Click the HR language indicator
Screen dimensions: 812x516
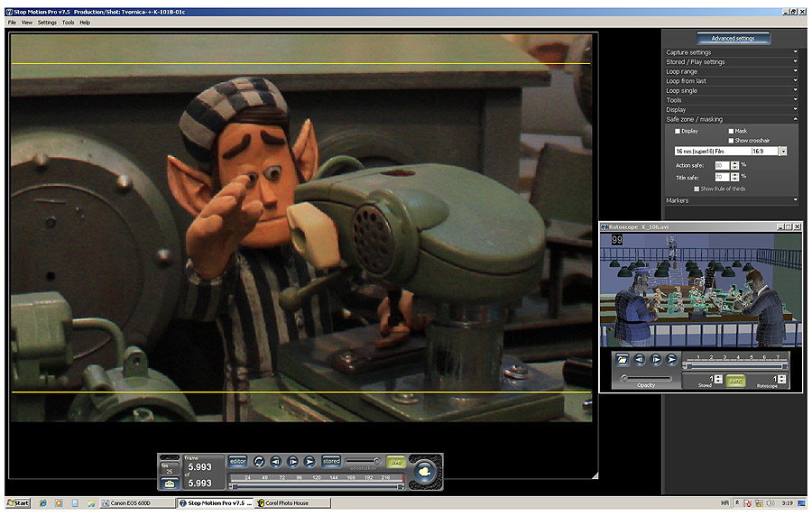(725, 503)
